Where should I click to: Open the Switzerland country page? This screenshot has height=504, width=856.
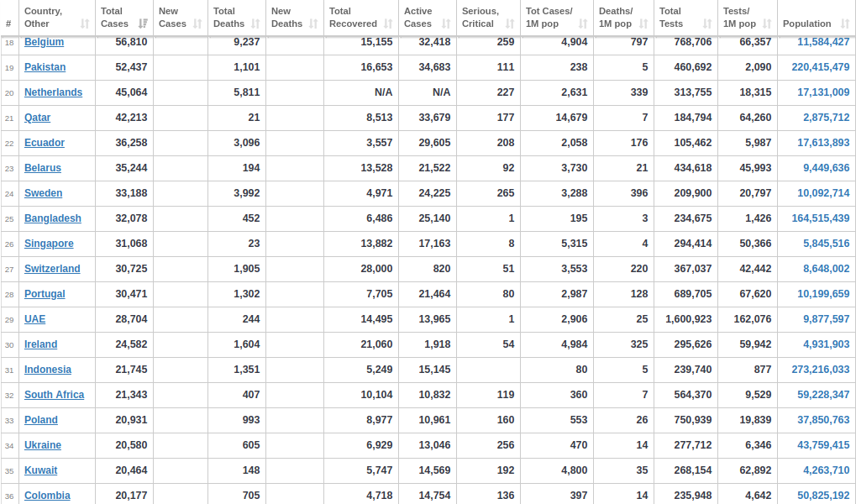coord(52,268)
